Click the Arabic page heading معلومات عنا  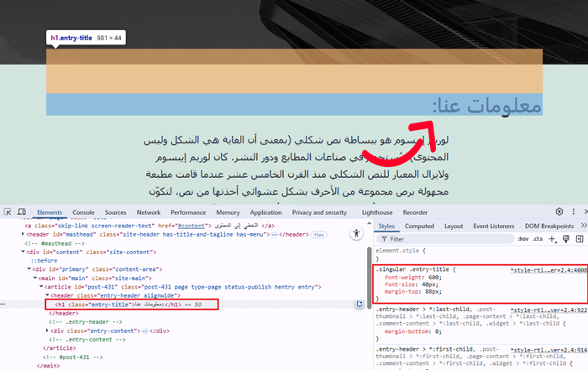(487, 105)
